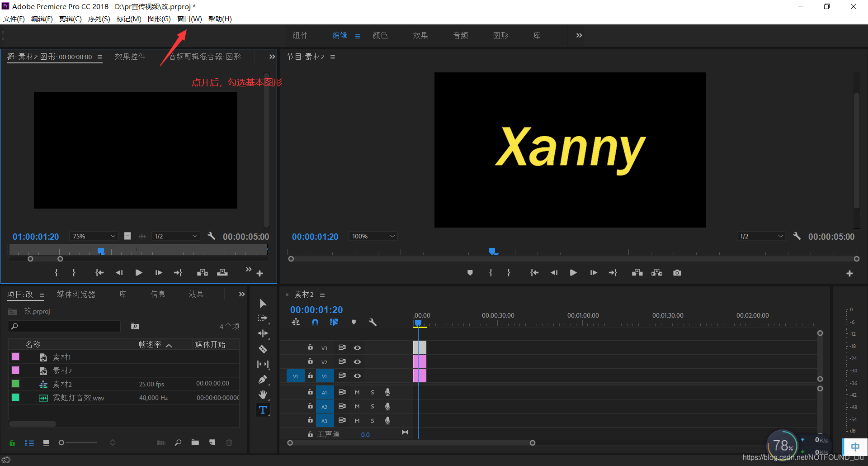Click project panel search field
This screenshot has width=868, height=466.
click(x=64, y=326)
